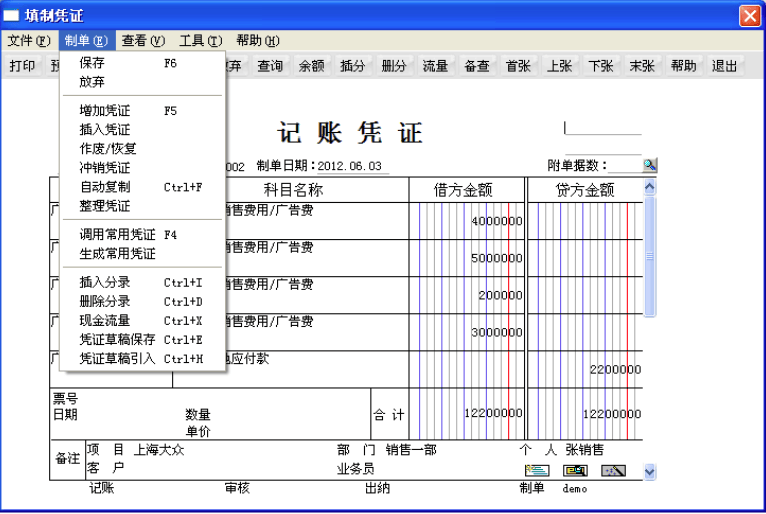Open the 制单(E) menu
This screenshot has width=766, height=514.
click(86, 41)
